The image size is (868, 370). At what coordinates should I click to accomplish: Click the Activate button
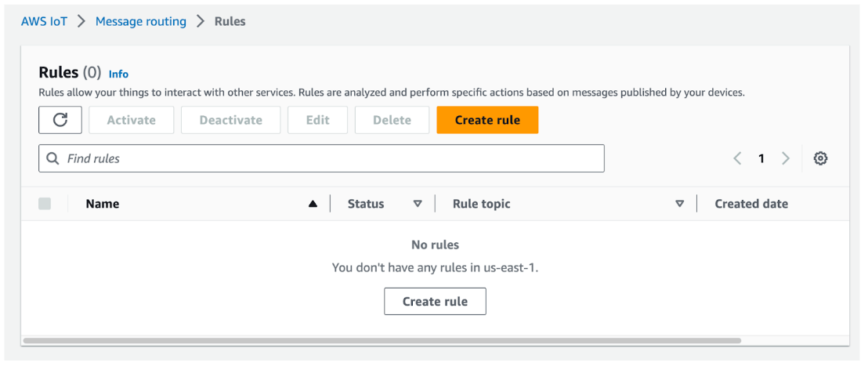coord(131,120)
